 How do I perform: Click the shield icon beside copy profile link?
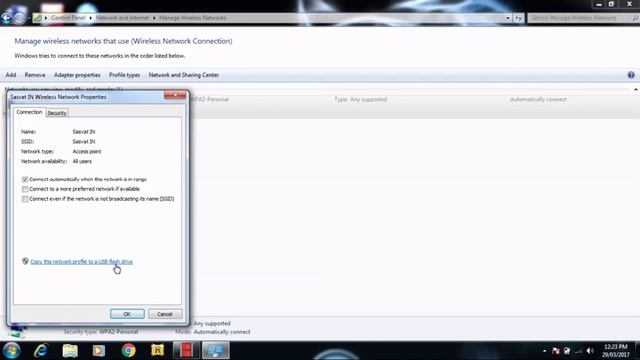[x=25, y=261]
